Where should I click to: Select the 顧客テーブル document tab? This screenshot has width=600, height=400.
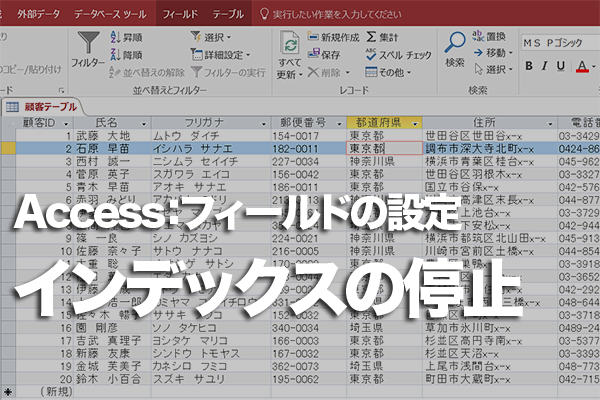pos(42,107)
